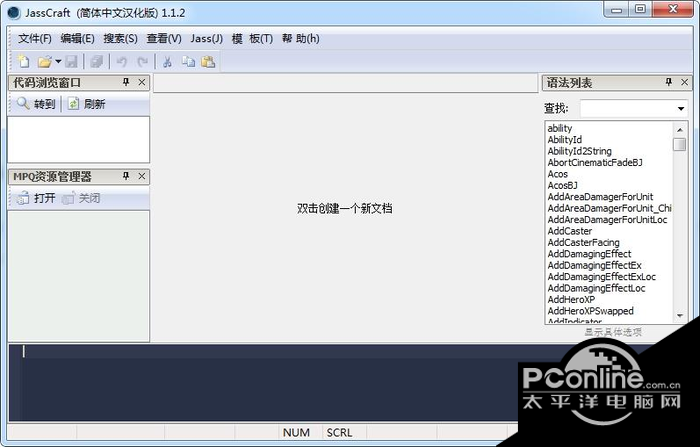
Task: Click the syntax list scrollbar thumb
Action: pos(680,145)
